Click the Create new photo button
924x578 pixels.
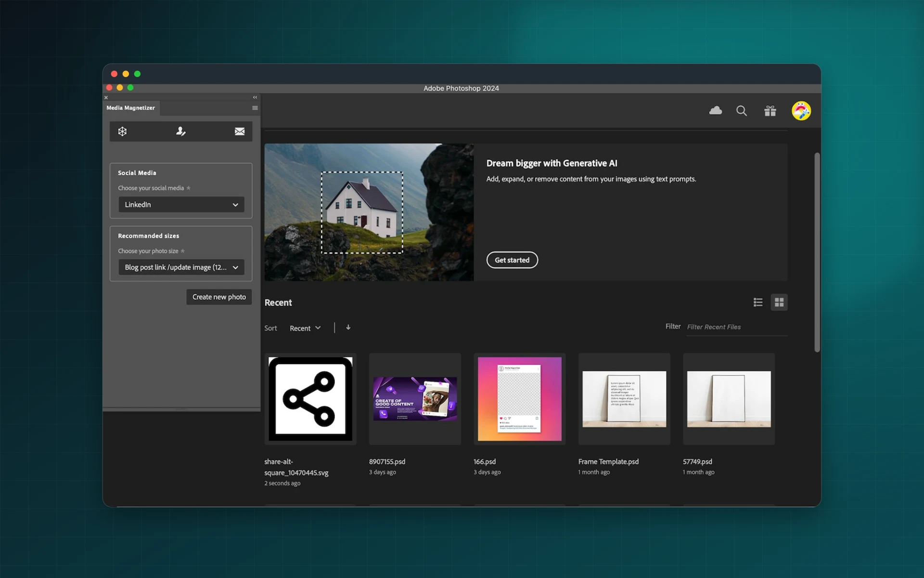[219, 297]
